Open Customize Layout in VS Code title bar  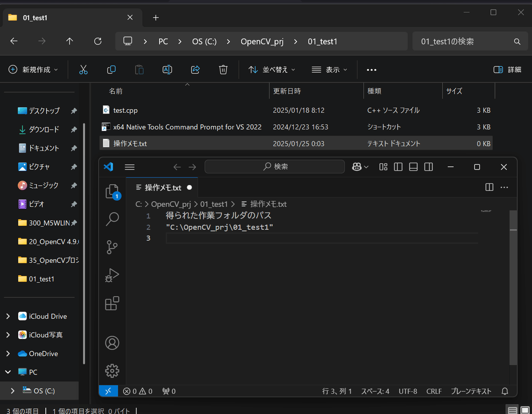tap(383, 167)
